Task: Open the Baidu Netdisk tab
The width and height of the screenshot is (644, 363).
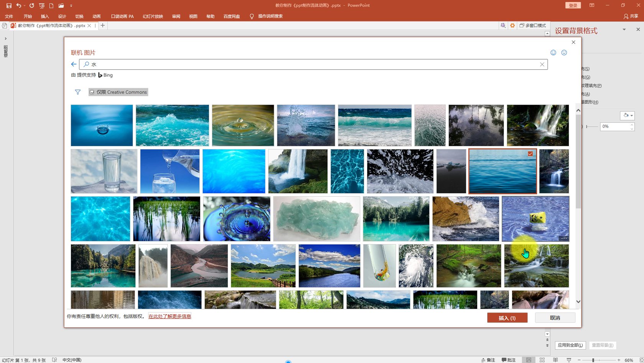Action: tap(232, 16)
